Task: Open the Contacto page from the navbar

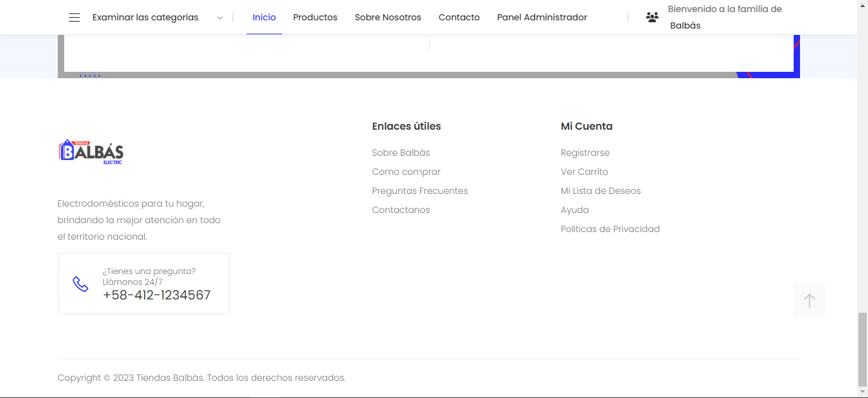Action: pyautogui.click(x=459, y=17)
